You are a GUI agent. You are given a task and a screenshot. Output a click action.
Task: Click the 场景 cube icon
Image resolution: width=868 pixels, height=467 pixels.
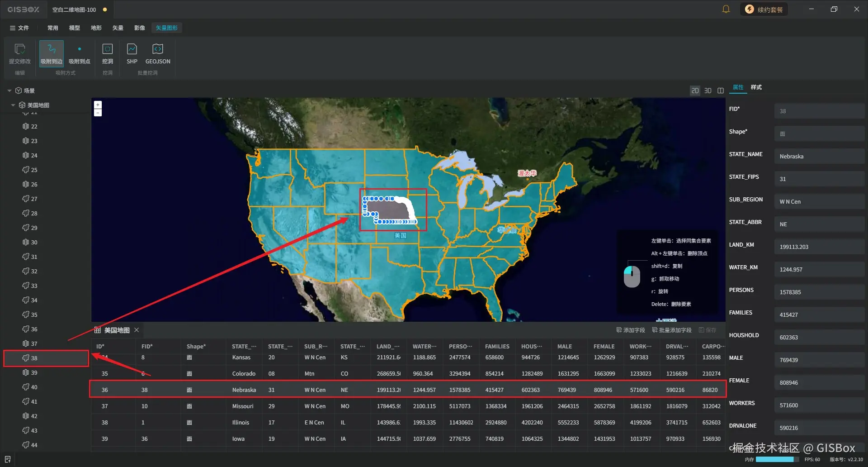[19, 91]
